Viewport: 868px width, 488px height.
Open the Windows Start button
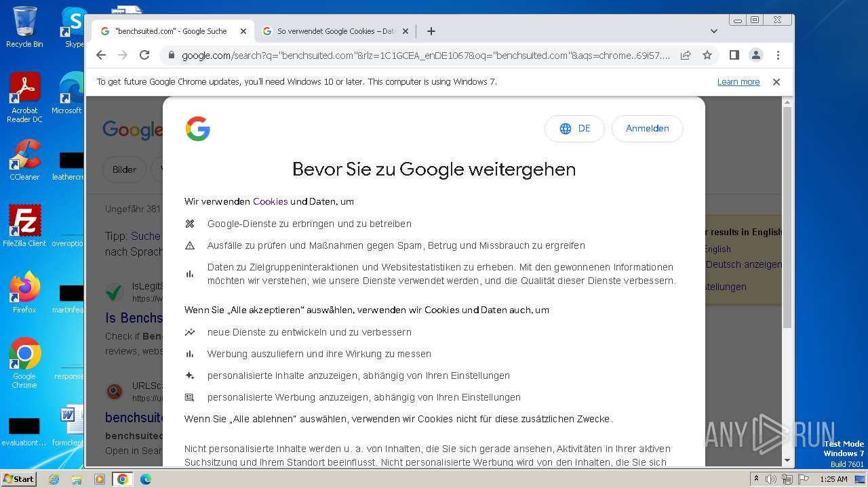(18, 479)
